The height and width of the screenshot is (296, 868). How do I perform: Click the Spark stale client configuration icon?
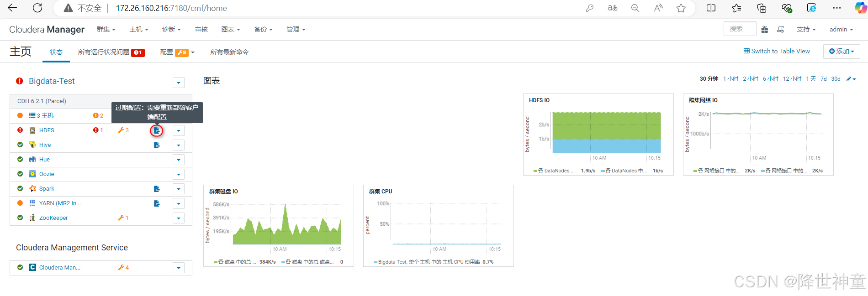[157, 189]
